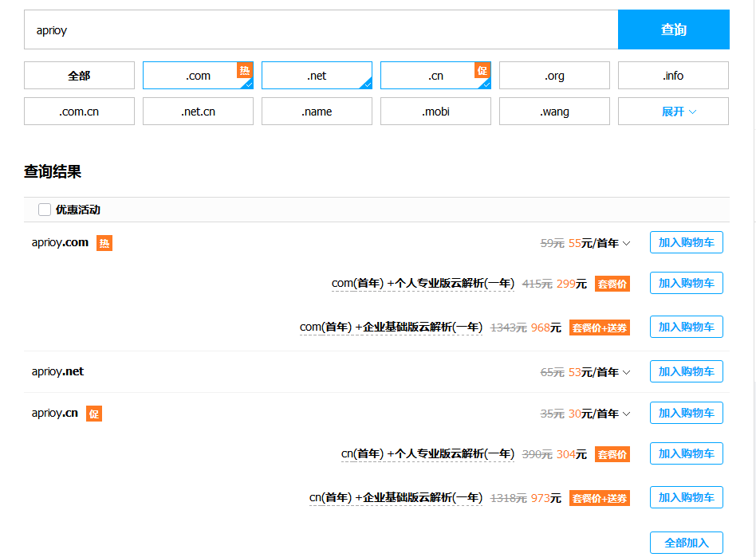The width and height of the screenshot is (756, 557).
Task: Add com 企业基础版云解析 bundle to cart
Action: pyautogui.click(x=686, y=327)
